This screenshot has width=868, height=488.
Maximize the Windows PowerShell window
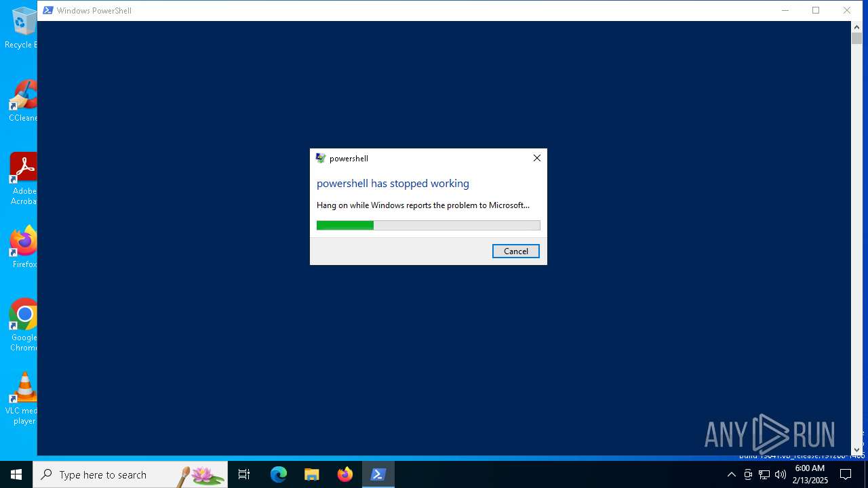click(x=816, y=10)
